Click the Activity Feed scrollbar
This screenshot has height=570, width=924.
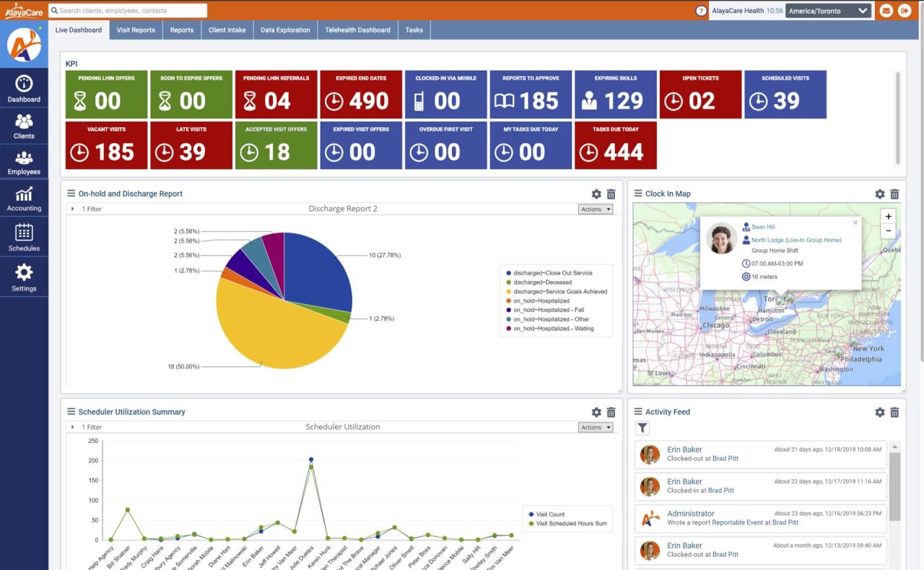click(895, 486)
